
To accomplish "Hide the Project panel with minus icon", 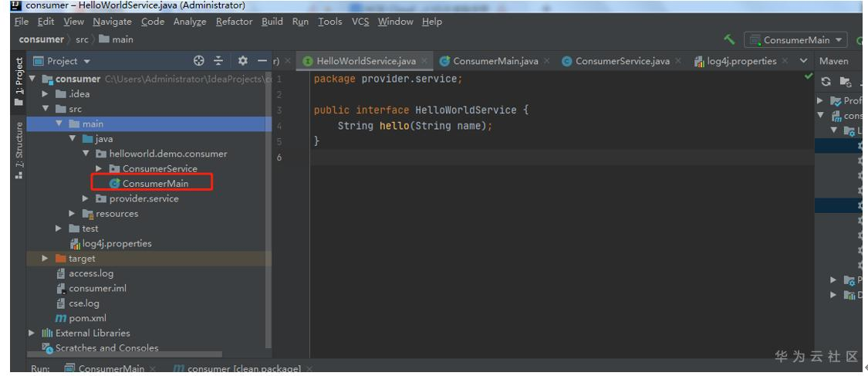I will (x=262, y=61).
